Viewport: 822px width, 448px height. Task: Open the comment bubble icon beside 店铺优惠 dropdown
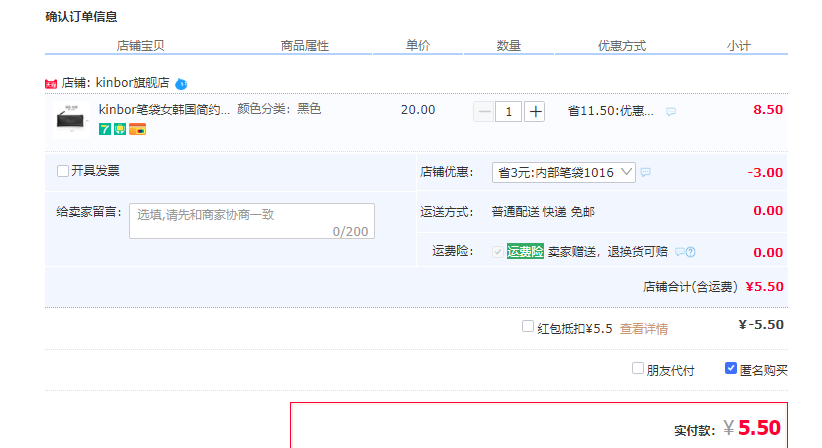[646, 172]
